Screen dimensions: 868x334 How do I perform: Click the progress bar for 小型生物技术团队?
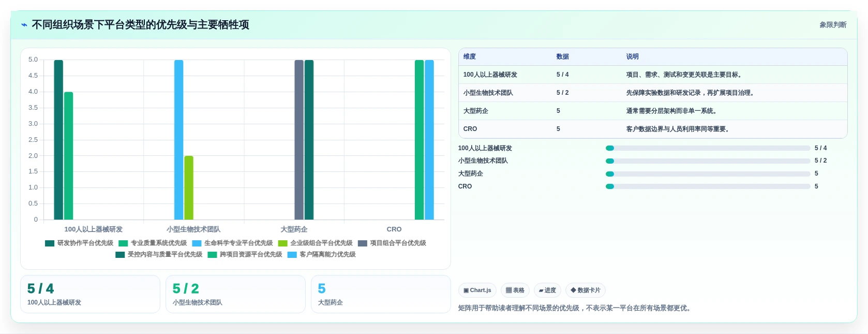[708, 161]
